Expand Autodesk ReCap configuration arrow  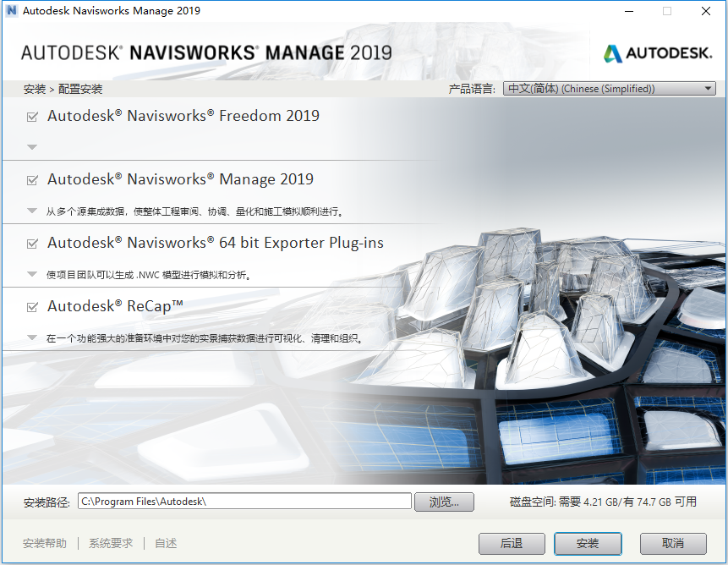32,337
